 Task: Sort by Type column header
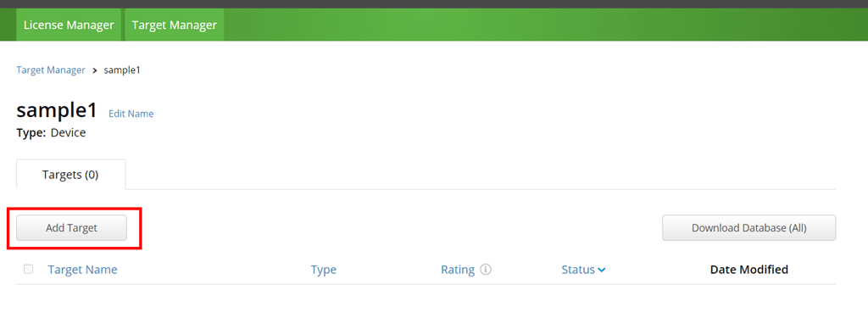click(324, 270)
